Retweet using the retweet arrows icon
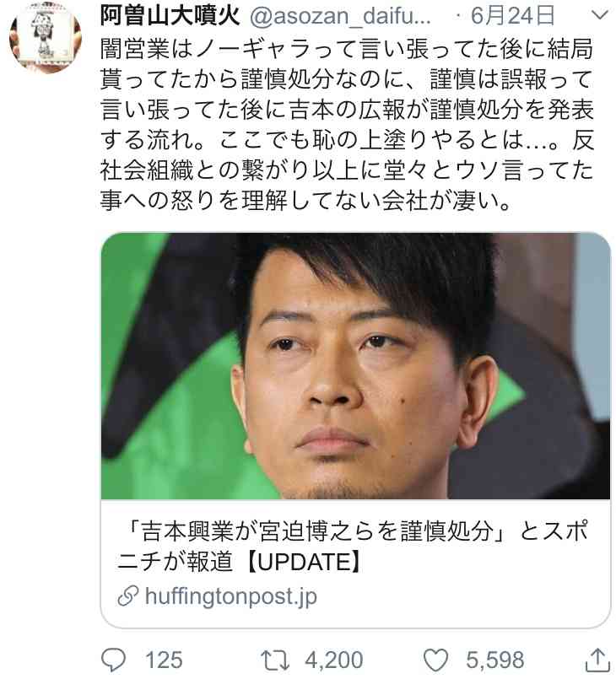616x679 pixels. 275,660
